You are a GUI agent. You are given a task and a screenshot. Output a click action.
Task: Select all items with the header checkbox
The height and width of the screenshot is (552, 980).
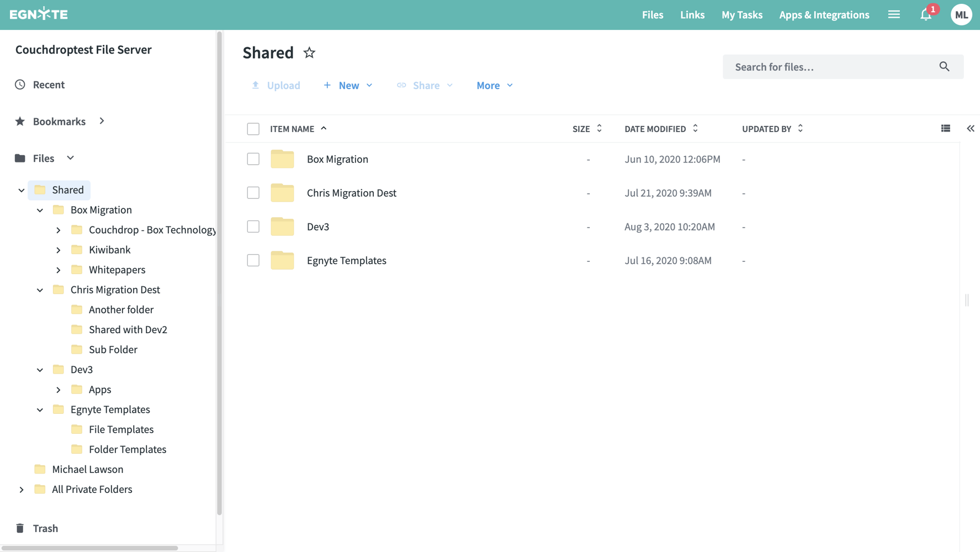click(253, 128)
